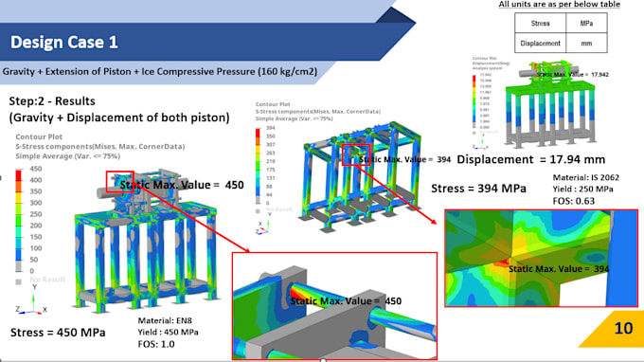The height and width of the screenshot is (362, 644).
Task: Click the full machine stress contour model at left
Action: [x=146, y=241]
